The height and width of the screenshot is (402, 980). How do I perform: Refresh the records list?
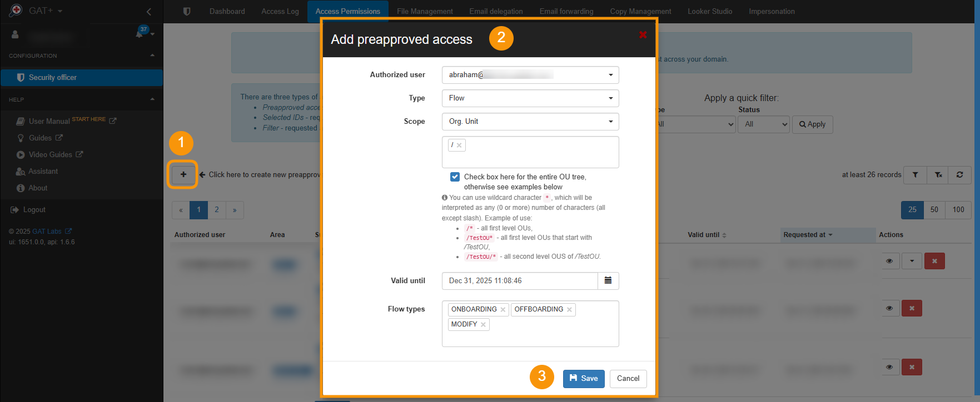pos(960,175)
